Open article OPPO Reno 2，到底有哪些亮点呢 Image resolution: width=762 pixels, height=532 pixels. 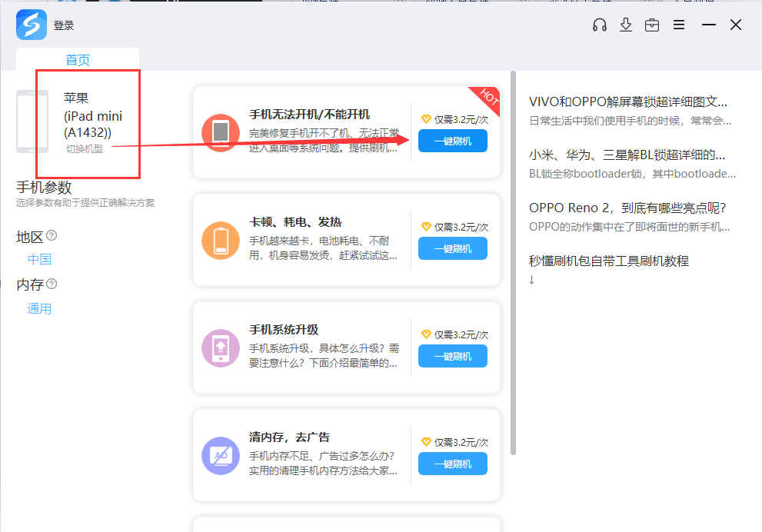pos(627,208)
